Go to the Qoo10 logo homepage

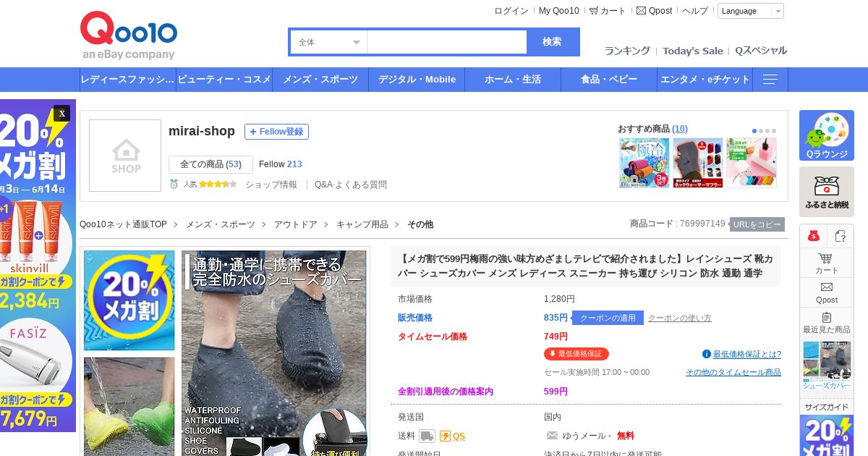(x=128, y=35)
